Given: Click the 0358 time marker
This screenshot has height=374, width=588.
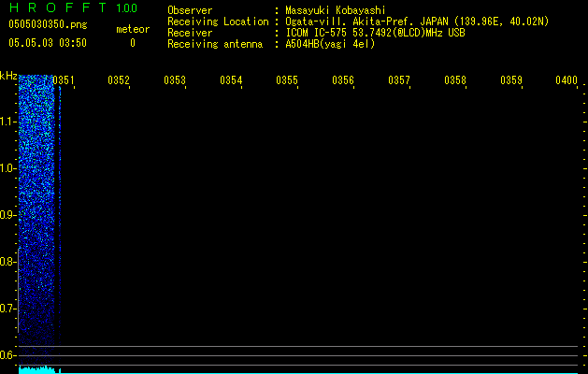Looking at the screenshot, I should (455, 80).
